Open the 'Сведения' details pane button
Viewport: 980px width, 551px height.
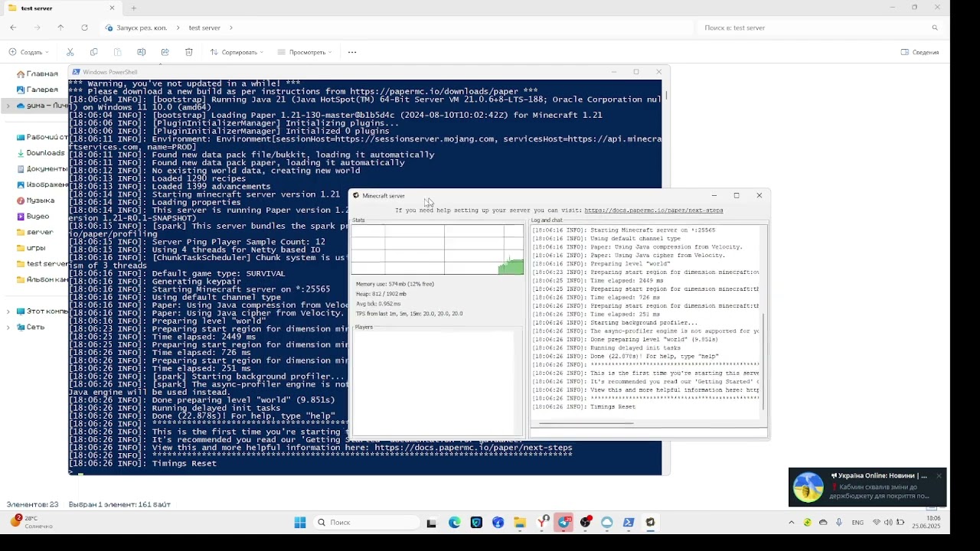point(920,52)
